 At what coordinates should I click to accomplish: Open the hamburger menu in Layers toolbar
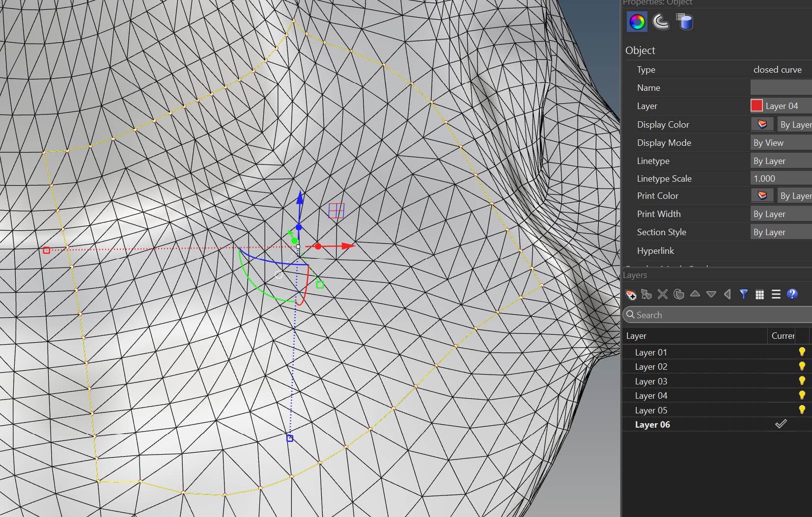tap(776, 295)
